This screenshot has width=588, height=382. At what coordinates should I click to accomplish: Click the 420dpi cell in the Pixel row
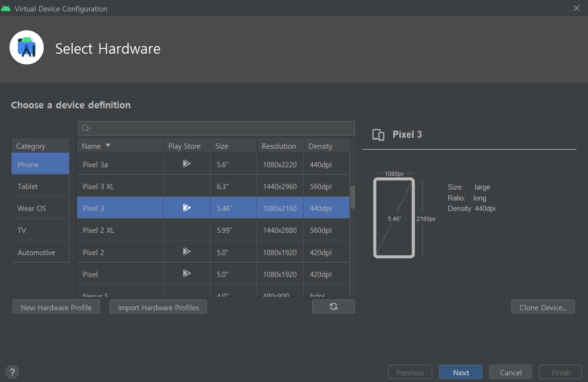(x=327, y=274)
